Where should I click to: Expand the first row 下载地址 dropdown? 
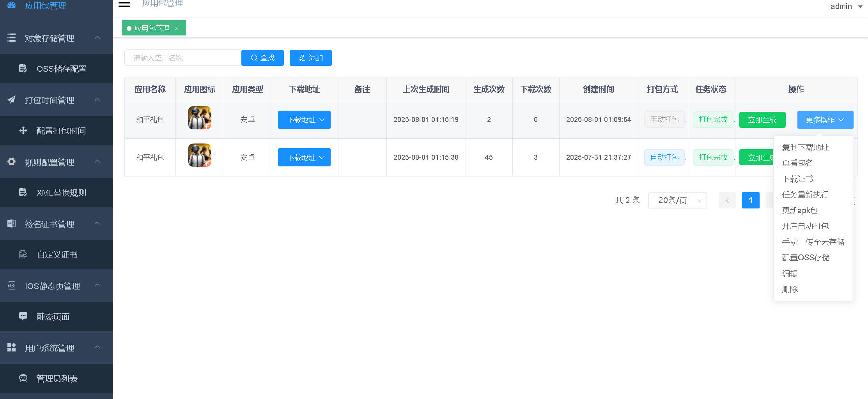tap(304, 120)
